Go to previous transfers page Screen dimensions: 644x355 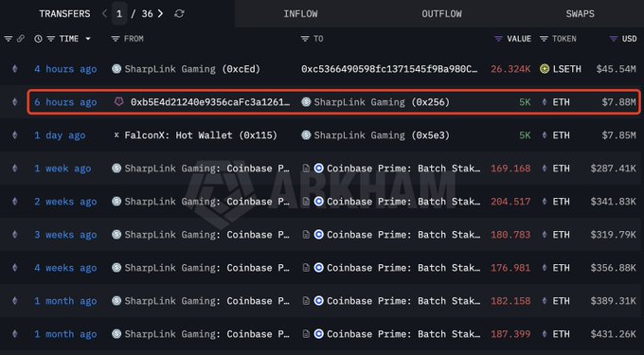(x=104, y=13)
